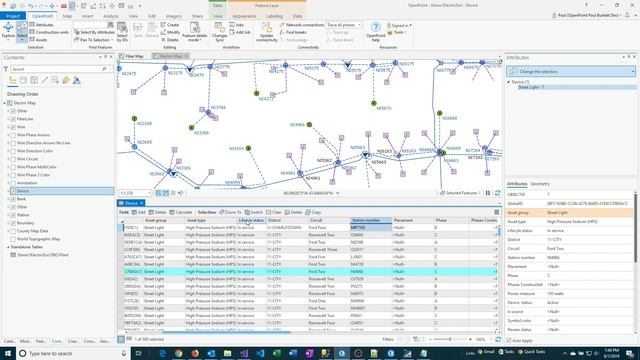Click the Lifecycle status column header
Viewport: 640px width, 360px height.
pyautogui.click(x=251, y=220)
